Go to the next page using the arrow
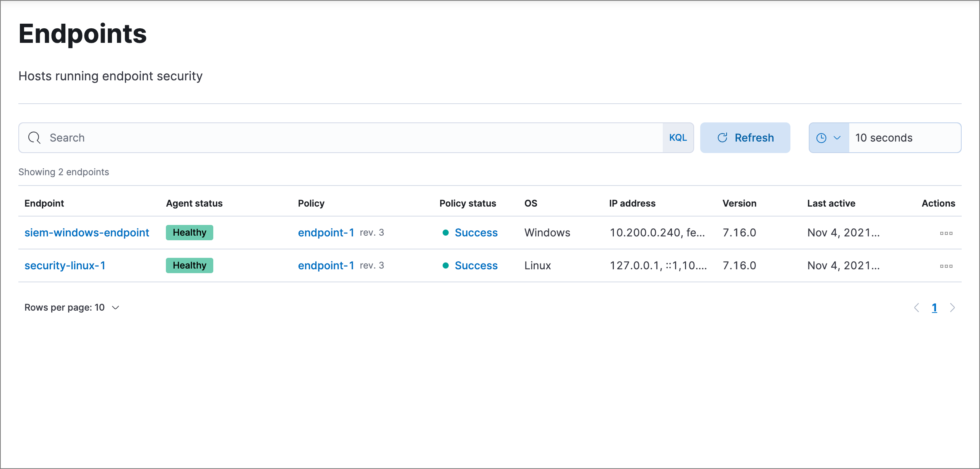Image resolution: width=980 pixels, height=469 pixels. coord(952,307)
